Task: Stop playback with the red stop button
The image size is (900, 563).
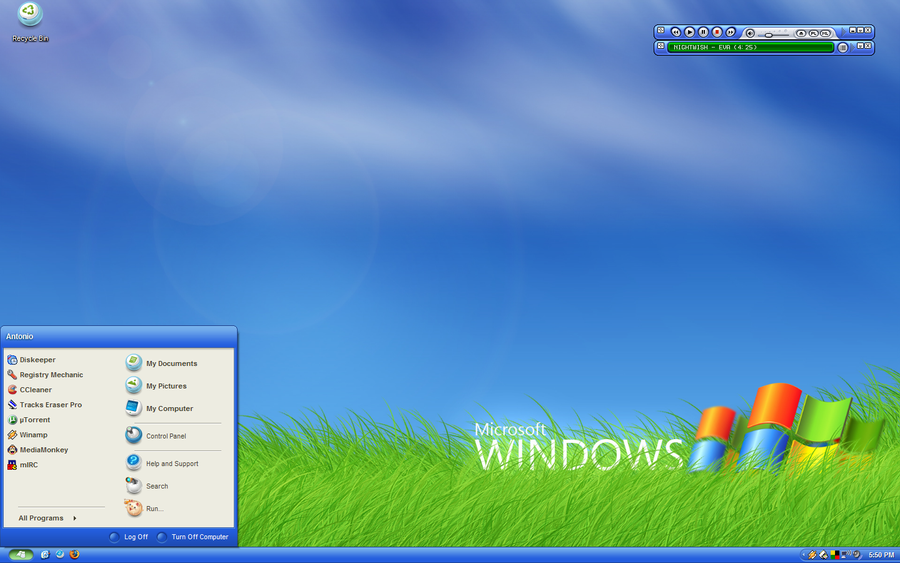Action: pyautogui.click(x=717, y=32)
